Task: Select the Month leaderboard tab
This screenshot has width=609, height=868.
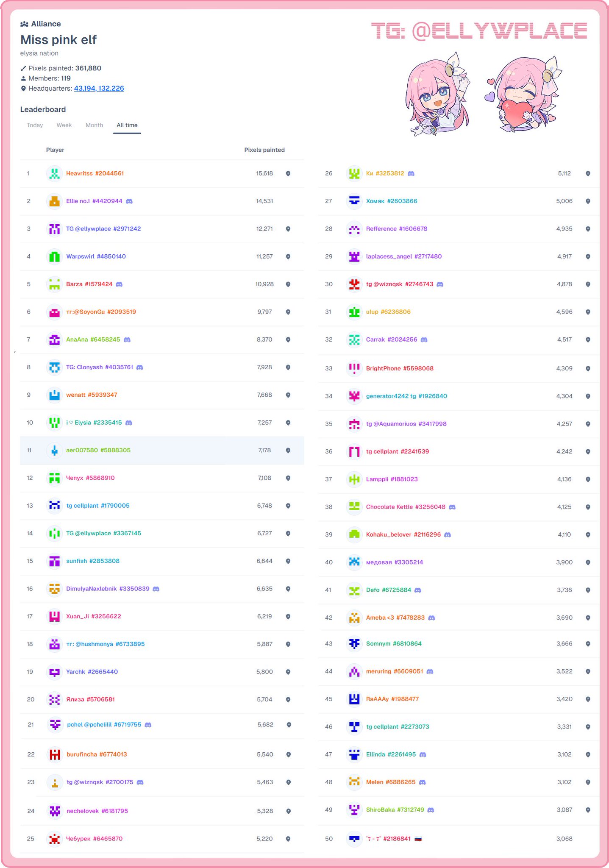Action: (94, 125)
